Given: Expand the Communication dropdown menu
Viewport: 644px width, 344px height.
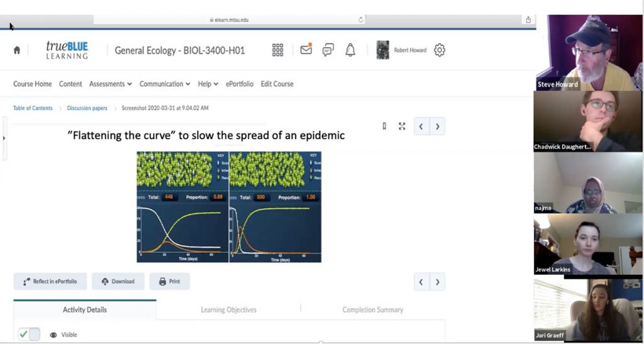Looking at the screenshot, I should pyautogui.click(x=165, y=84).
